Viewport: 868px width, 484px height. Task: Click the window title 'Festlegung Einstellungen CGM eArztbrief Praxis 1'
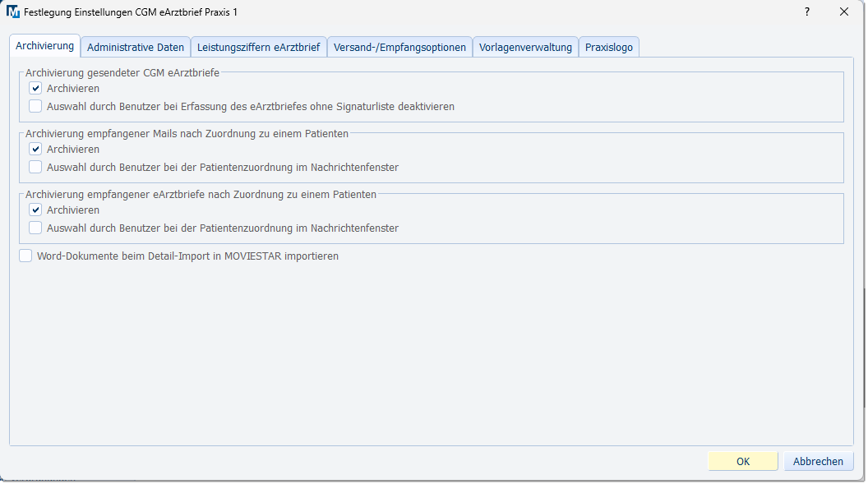[x=131, y=12]
